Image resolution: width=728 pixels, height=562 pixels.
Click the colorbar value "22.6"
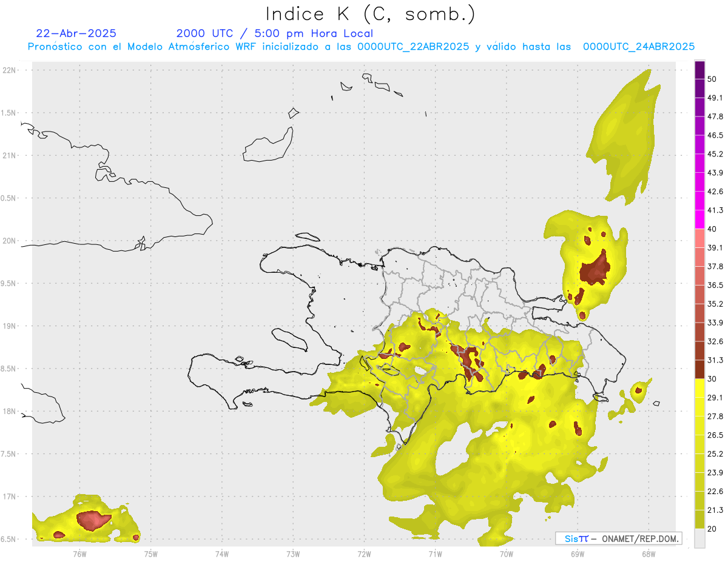click(715, 492)
